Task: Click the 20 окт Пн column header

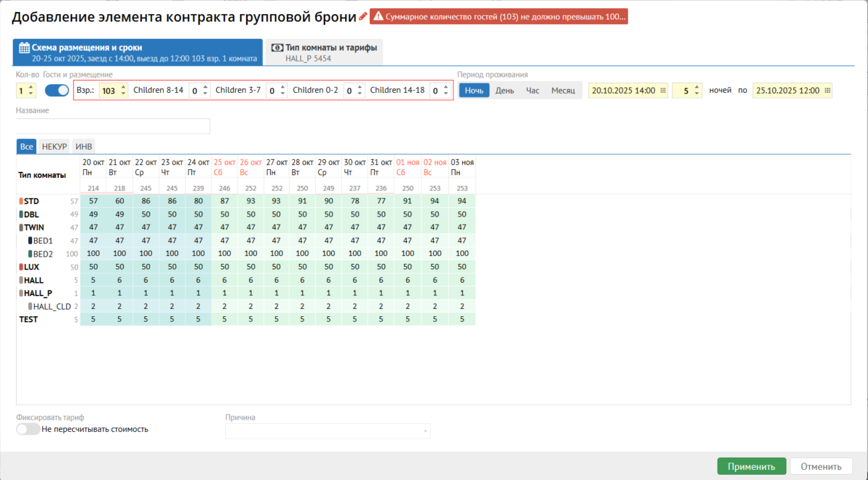Action: pyautogui.click(x=93, y=167)
